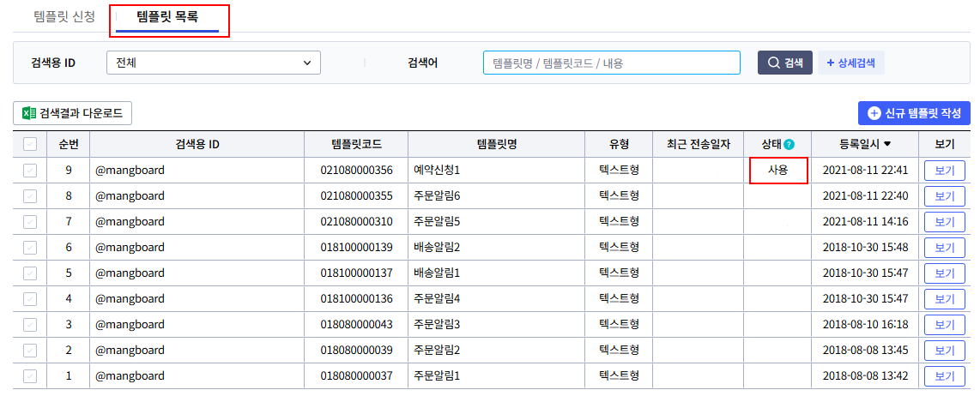Click the 템플릿명 column header
The image size is (980, 402).
coord(496,145)
